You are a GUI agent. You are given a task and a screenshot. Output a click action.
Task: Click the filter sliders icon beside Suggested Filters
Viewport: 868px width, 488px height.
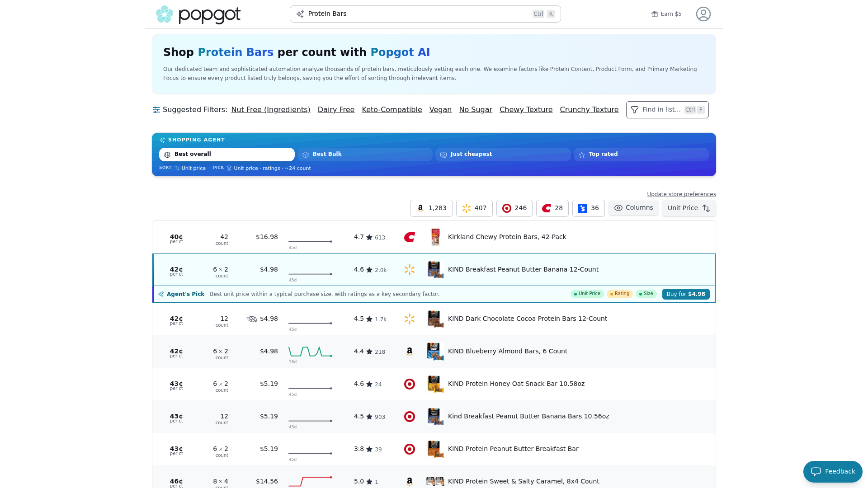coord(156,110)
